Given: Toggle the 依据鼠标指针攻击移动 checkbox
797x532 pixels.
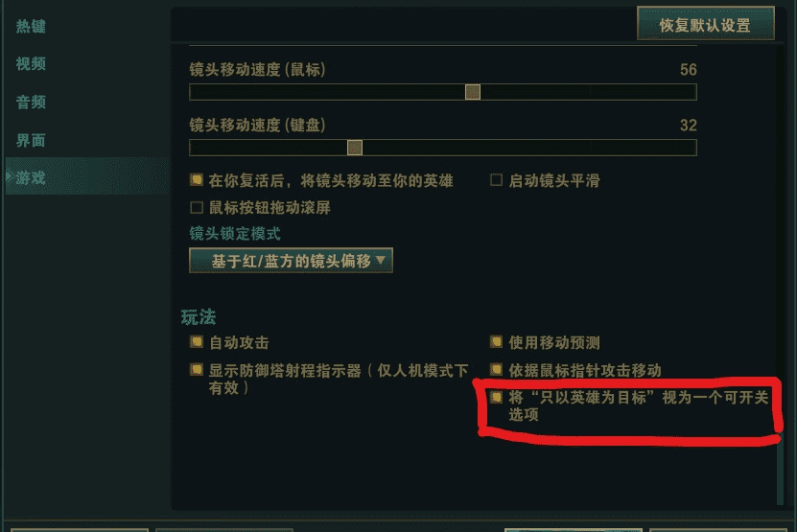Looking at the screenshot, I should (496, 369).
